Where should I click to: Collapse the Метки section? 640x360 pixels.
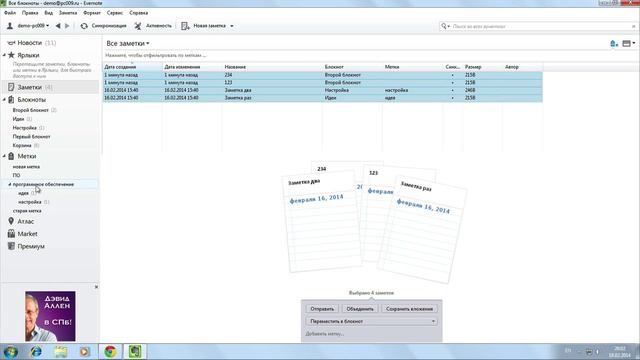point(4,156)
